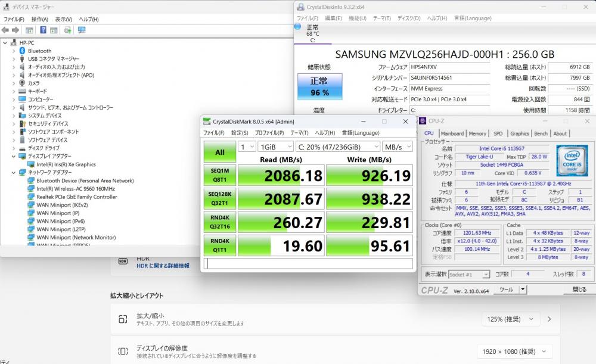Expand the オーディオの入力および出力 category

[x=14, y=67]
